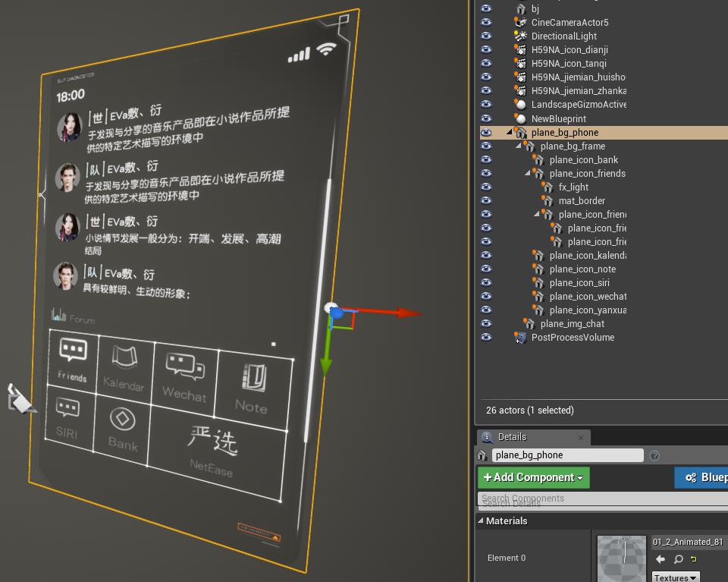The height and width of the screenshot is (582, 728).
Task: Collapse the Materials section in Details
Action: [x=482, y=521]
